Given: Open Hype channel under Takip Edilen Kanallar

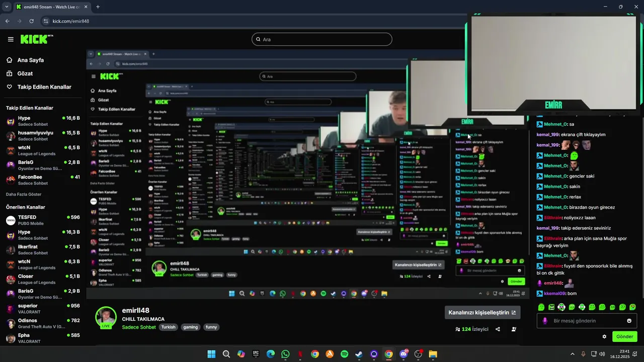Looking at the screenshot, I should [43, 121].
